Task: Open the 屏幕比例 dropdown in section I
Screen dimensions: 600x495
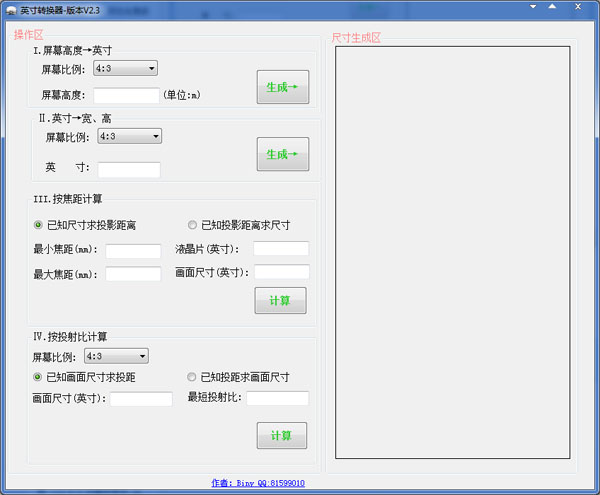Action: click(125, 68)
